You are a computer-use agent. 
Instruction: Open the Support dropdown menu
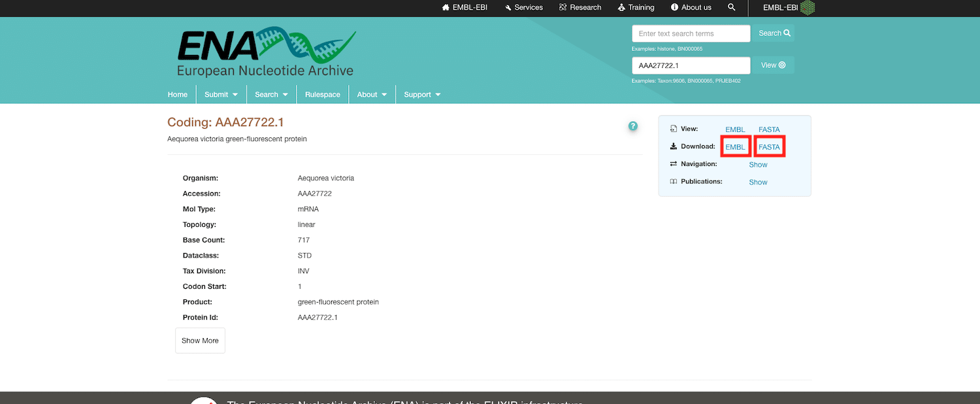422,95
